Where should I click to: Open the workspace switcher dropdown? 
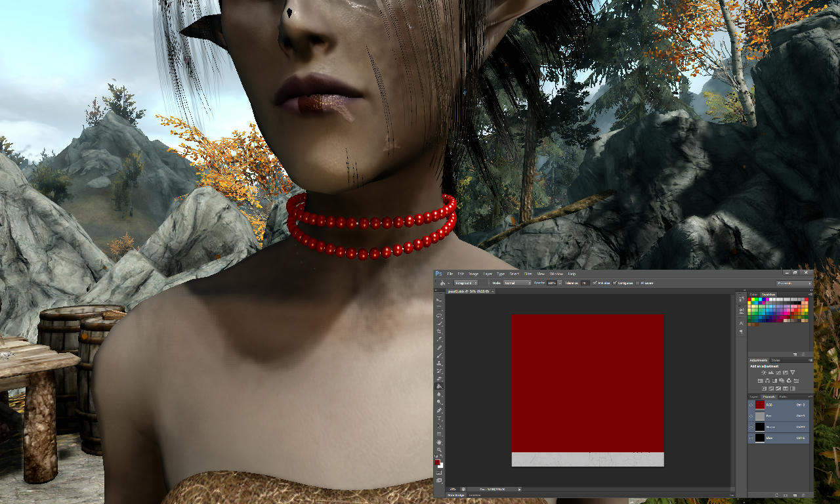(794, 283)
